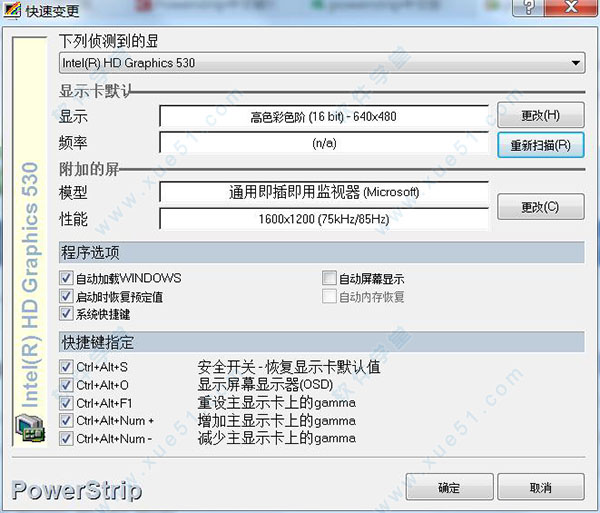Screen dimensions: 600x513
Task: Click text 显示屏幕显示器(OSD)
Action: pos(266,385)
